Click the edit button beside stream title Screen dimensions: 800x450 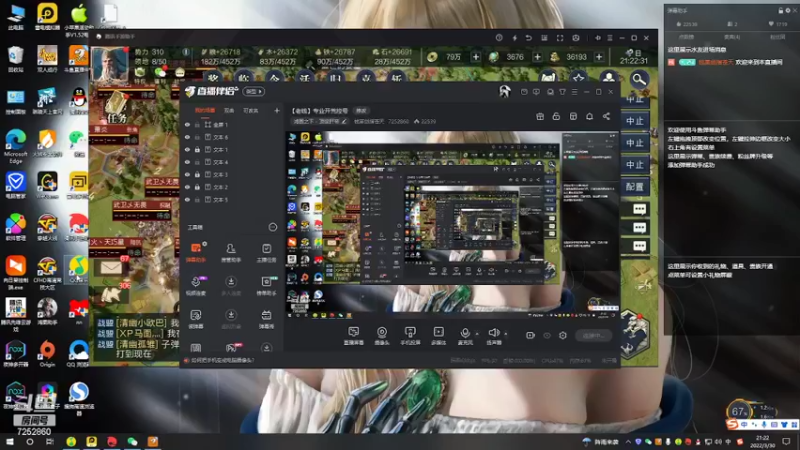tap(361, 111)
